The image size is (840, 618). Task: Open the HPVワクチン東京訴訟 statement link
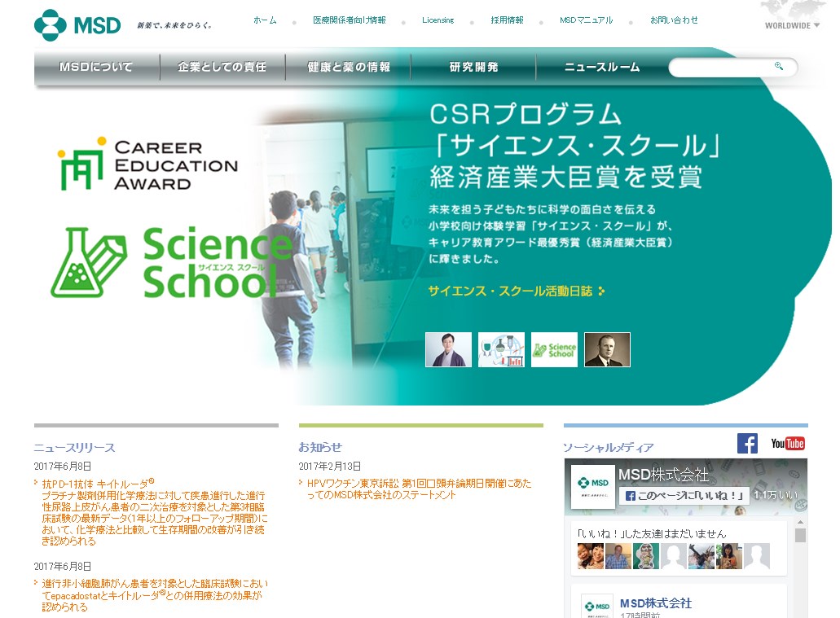click(419, 489)
